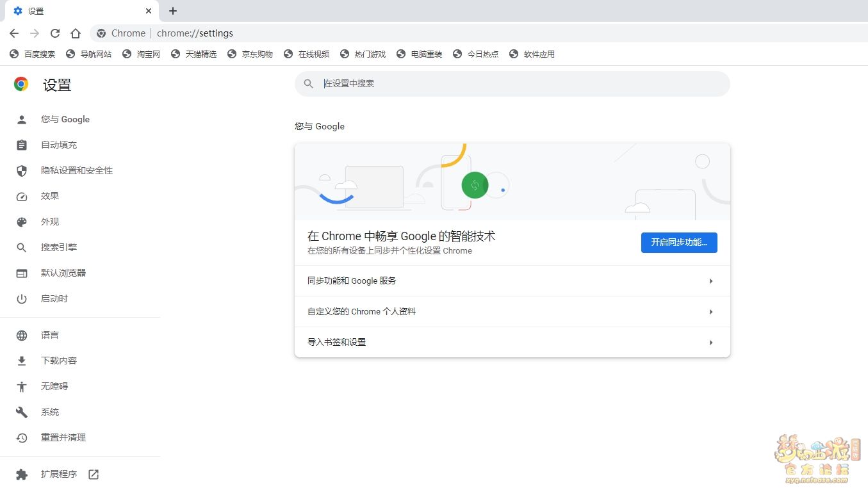Click the accessibility icon for 无障碍
The height and width of the screenshot is (488, 868).
(x=22, y=386)
